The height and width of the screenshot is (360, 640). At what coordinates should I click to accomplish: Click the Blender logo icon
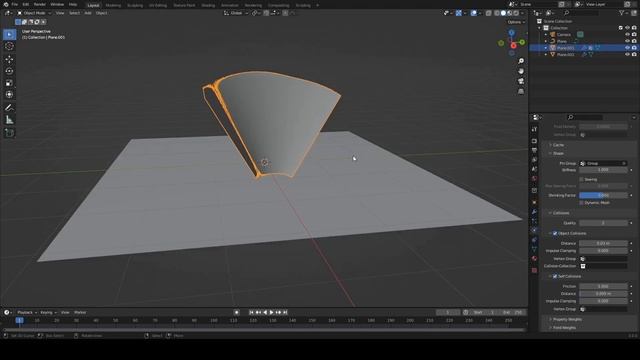pyautogui.click(x=6, y=4)
